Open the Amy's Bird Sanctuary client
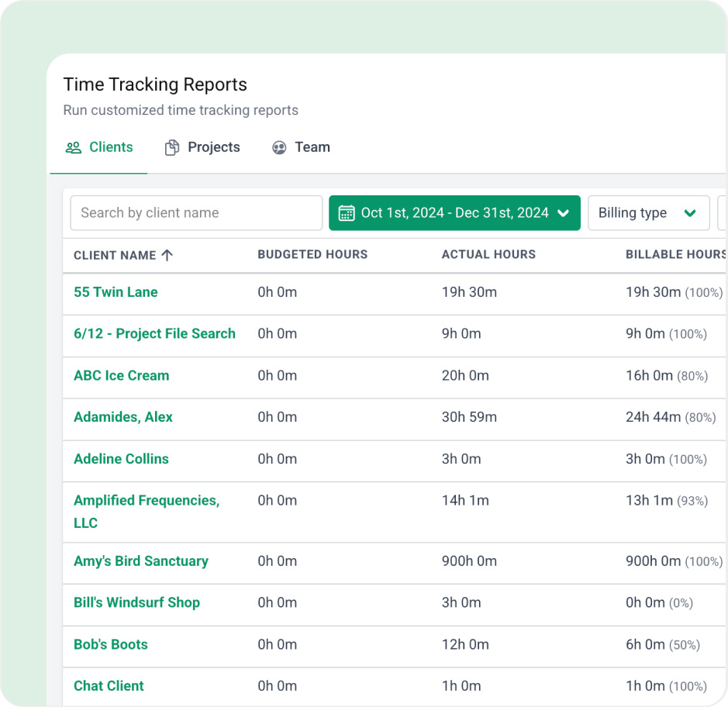The height and width of the screenshot is (707, 728). coord(141,560)
